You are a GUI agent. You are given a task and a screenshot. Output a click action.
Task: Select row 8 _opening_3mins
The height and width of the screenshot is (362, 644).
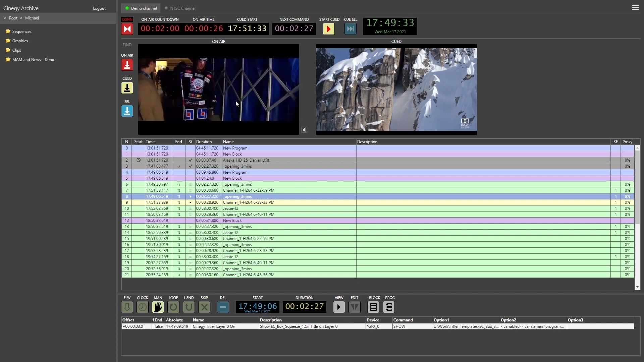(378, 196)
